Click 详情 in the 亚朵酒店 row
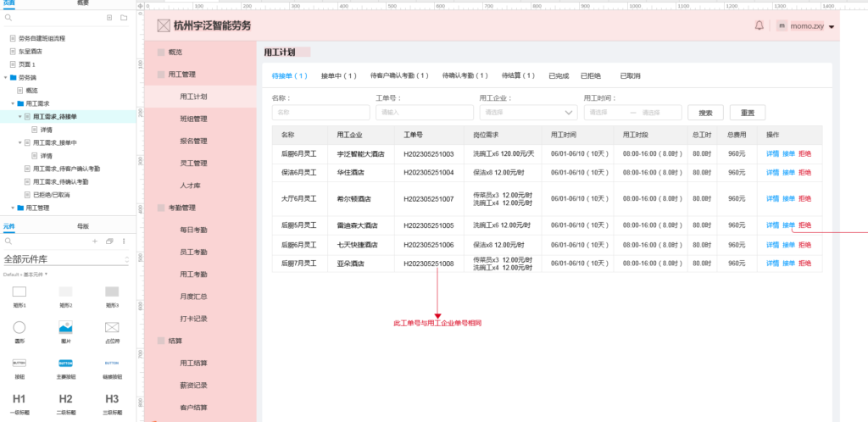 pyautogui.click(x=772, y=264)
